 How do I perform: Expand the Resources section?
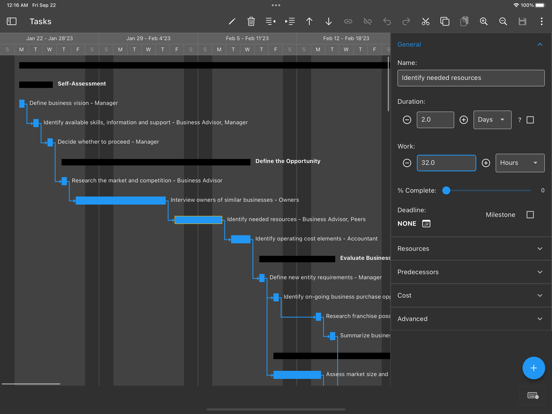point(471,249)
